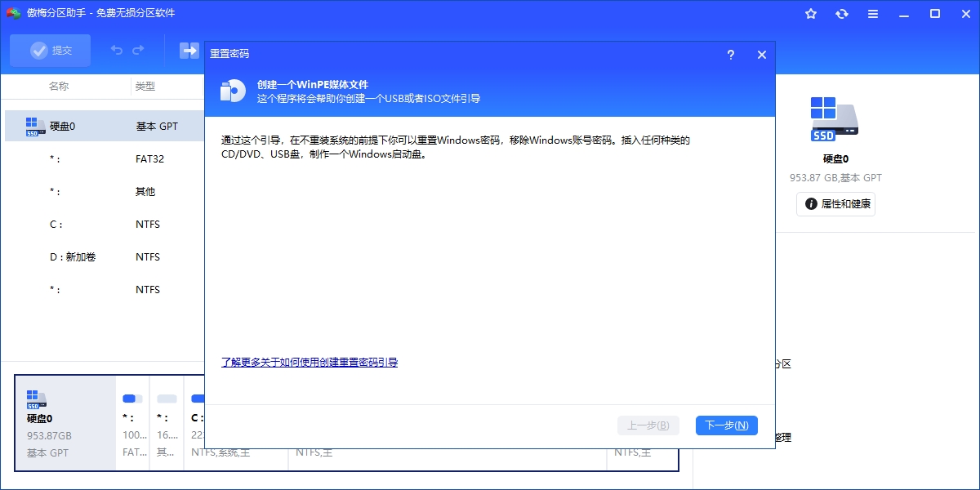The image size is (980, 490).
Task: Click the 下一步(N) button
Action: (727, 425)
